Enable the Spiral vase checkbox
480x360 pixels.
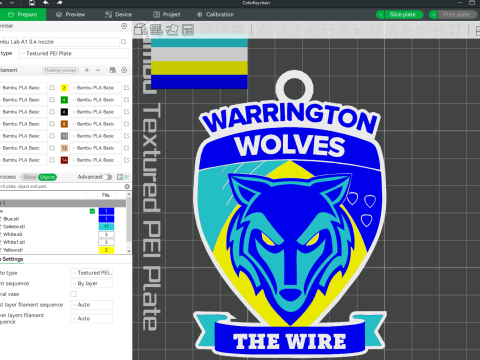pos(74,294)
